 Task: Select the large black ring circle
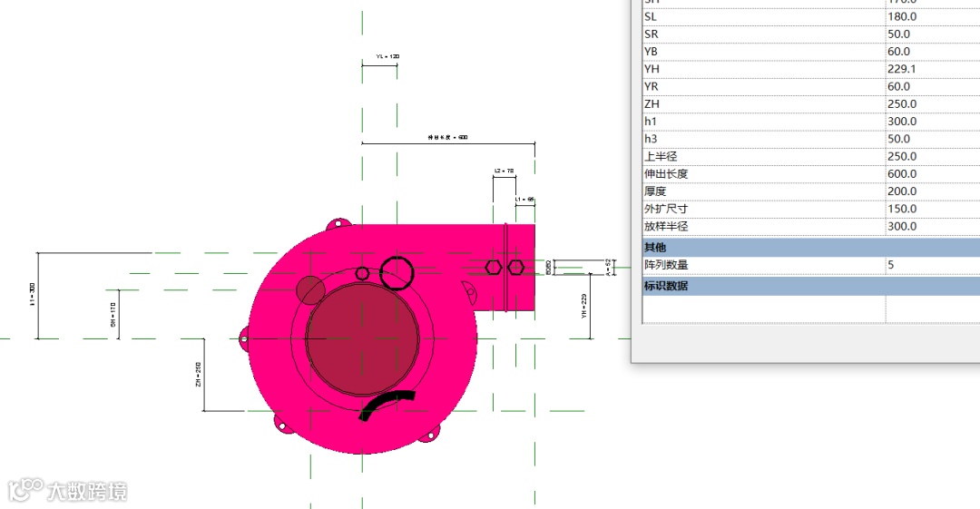point(397,273)
